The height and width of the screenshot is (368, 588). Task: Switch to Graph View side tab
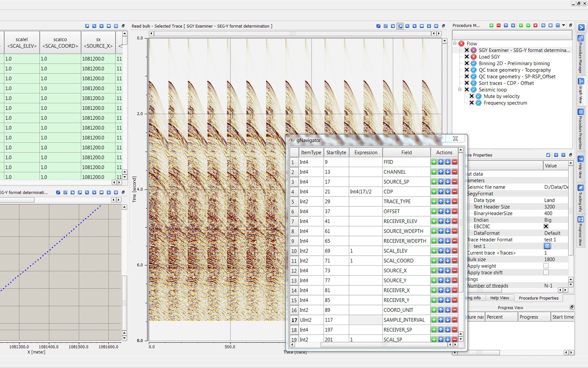click(x=581, y=91)
